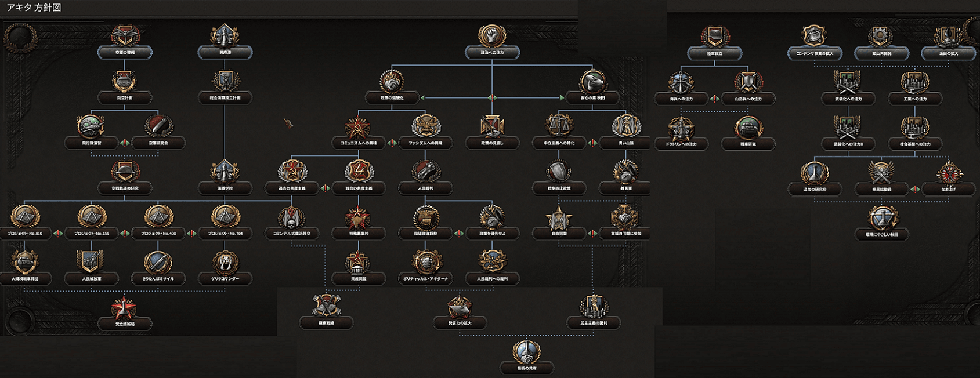Select the 男鹿港 naval focus icon
This screenshot has height=378, width=980.
(225, 37)
